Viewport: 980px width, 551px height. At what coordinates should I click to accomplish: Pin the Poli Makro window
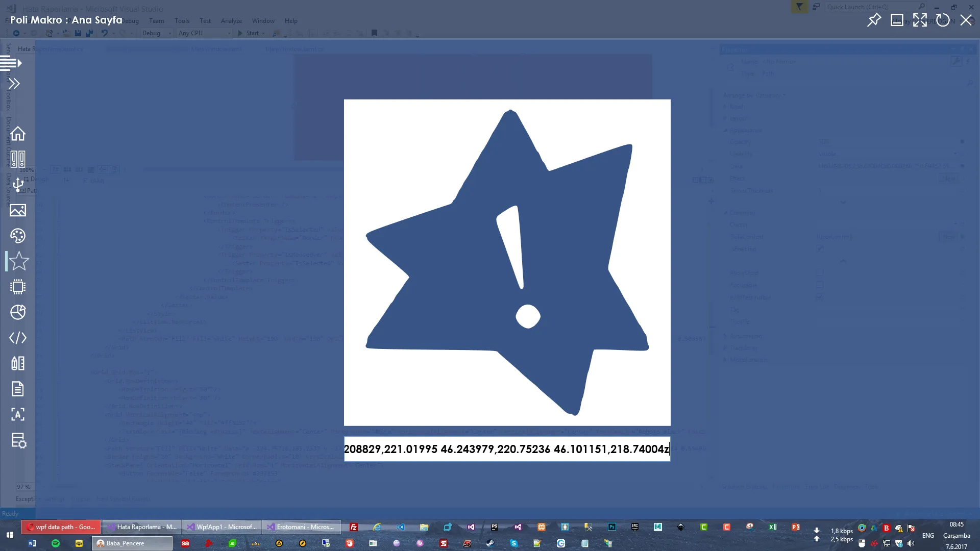pos(874,20)
